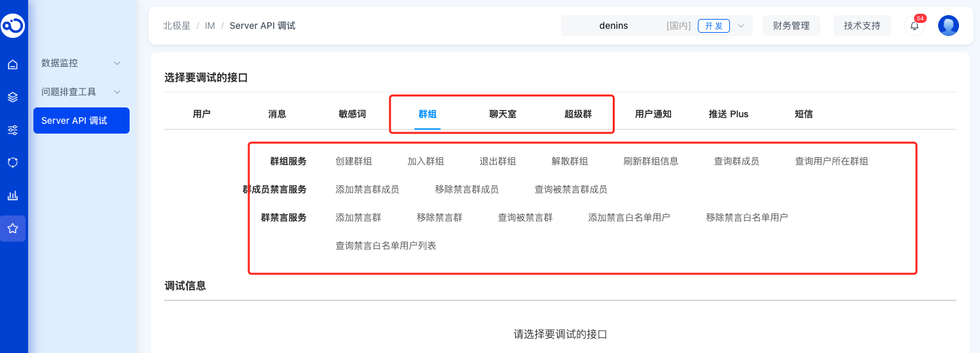Select the 查询被禁言群成员 API
This screenshot has height=353, width=980.
(x=571, y=189)
